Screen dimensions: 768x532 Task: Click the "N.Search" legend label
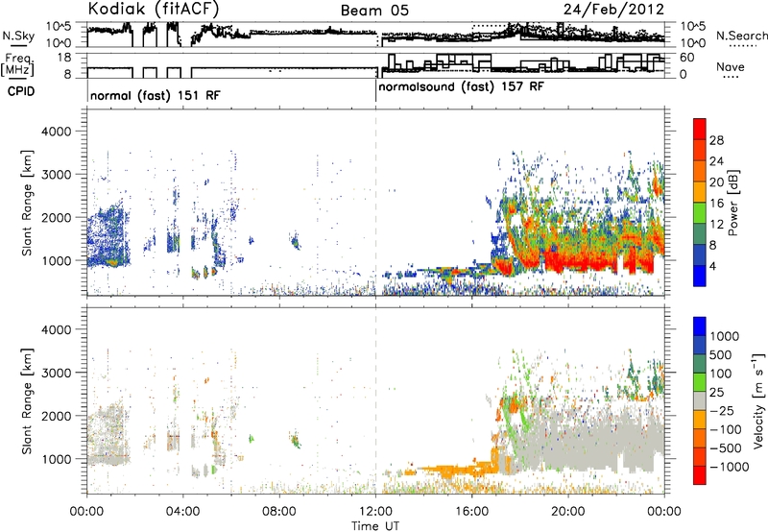click(x=741, y=36)
